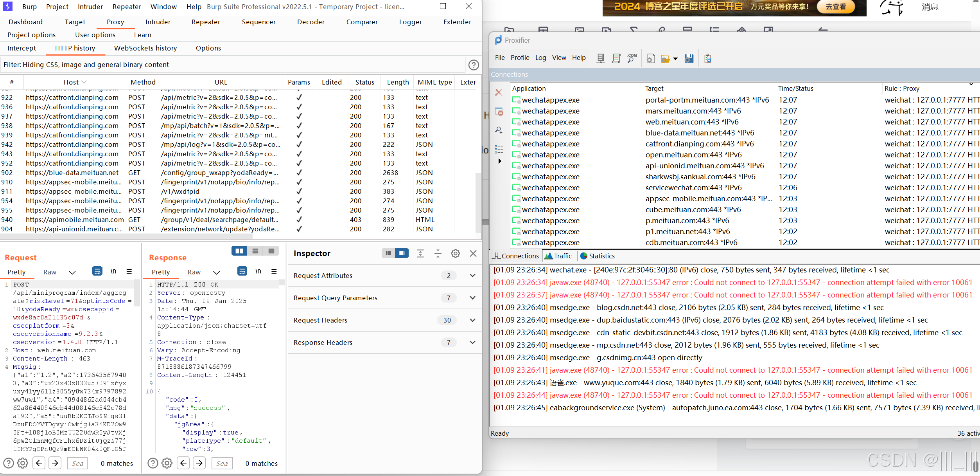The image size is (980, 476).
Task: Open Proxifier Proxification Rules toolbar icon
Action: (616, 58)
